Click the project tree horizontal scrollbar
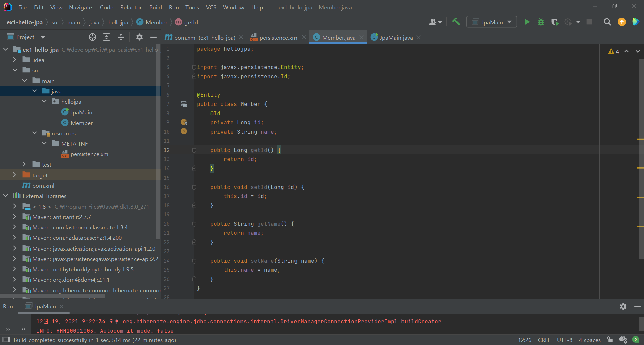Screen dimensions: 644x345 (53, 296)
